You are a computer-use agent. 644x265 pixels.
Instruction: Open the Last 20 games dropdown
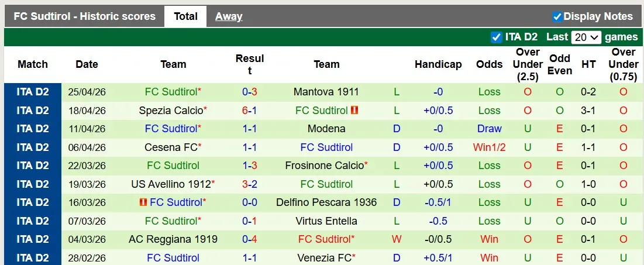coord(586,37)
